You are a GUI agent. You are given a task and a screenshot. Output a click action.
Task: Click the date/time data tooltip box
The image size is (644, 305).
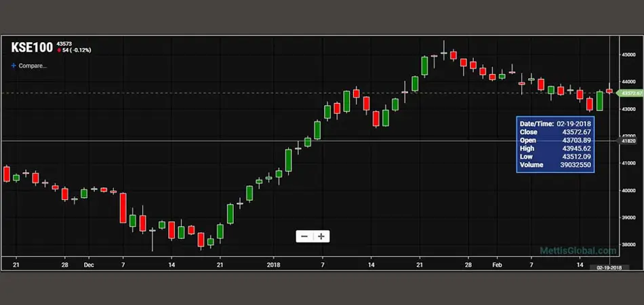555,144
